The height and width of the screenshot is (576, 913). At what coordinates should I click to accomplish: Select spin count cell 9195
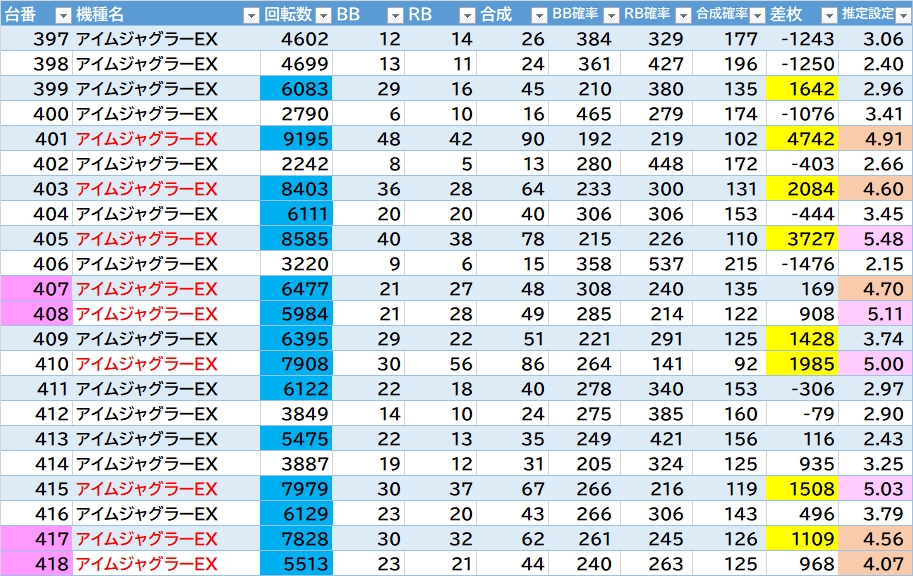point(296,139)
